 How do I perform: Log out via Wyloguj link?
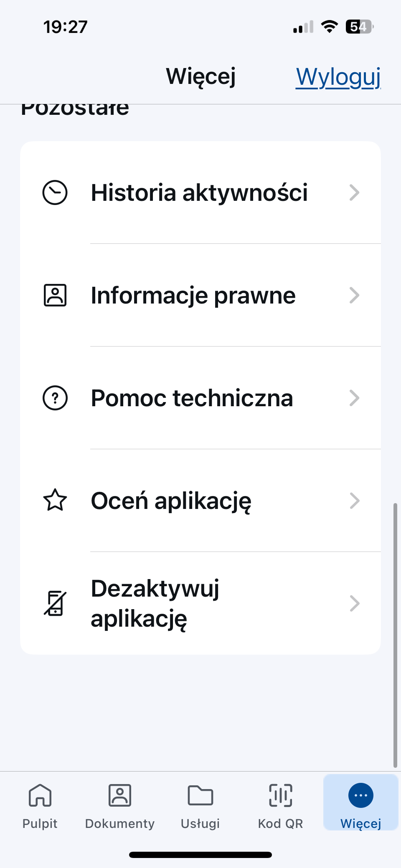coord(338,77)
